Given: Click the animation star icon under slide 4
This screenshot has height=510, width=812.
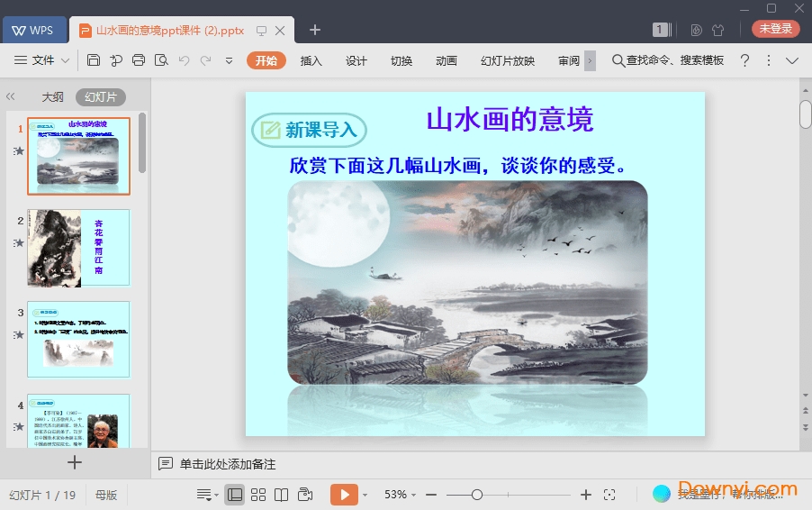Looking at the screenshot, I should click(x=19, y=426).
